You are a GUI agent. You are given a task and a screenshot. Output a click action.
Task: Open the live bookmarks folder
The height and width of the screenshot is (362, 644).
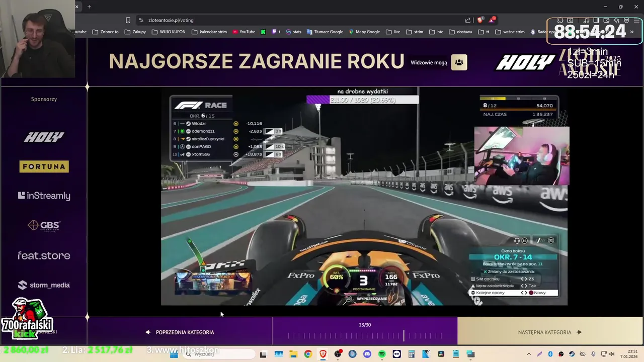tap(393, 32)
